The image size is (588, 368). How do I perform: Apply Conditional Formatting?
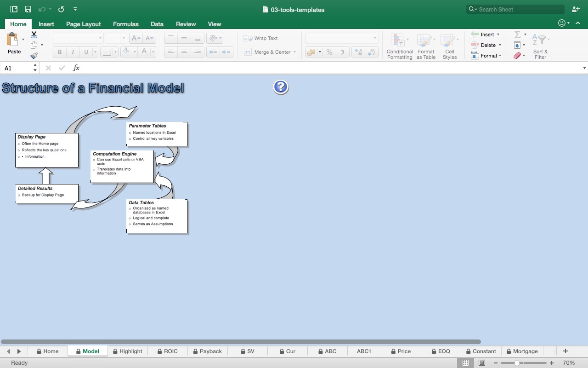[399, 46]
